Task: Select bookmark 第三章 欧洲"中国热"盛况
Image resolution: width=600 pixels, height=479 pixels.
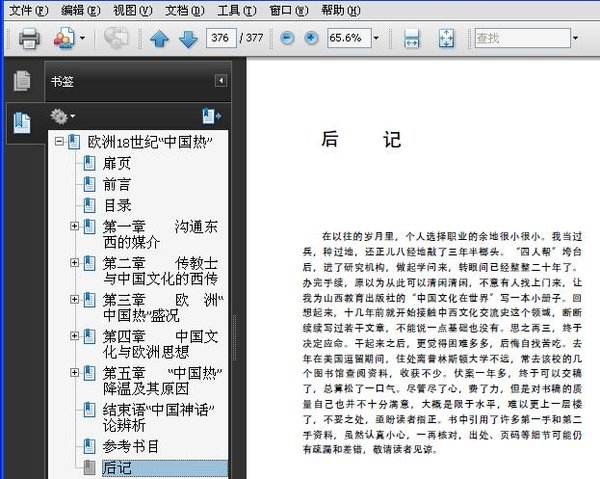Action: tap(163, 308)
